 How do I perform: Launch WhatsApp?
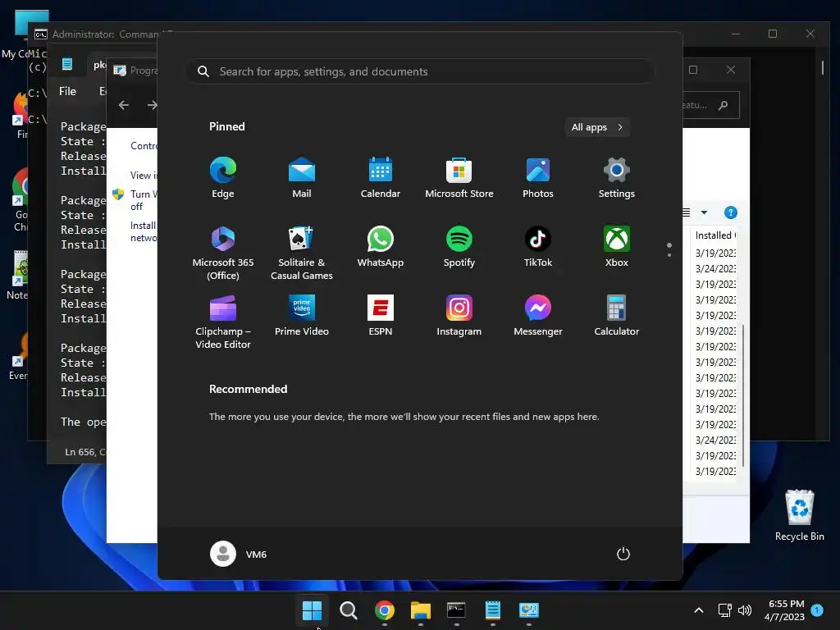pos(381,246)
